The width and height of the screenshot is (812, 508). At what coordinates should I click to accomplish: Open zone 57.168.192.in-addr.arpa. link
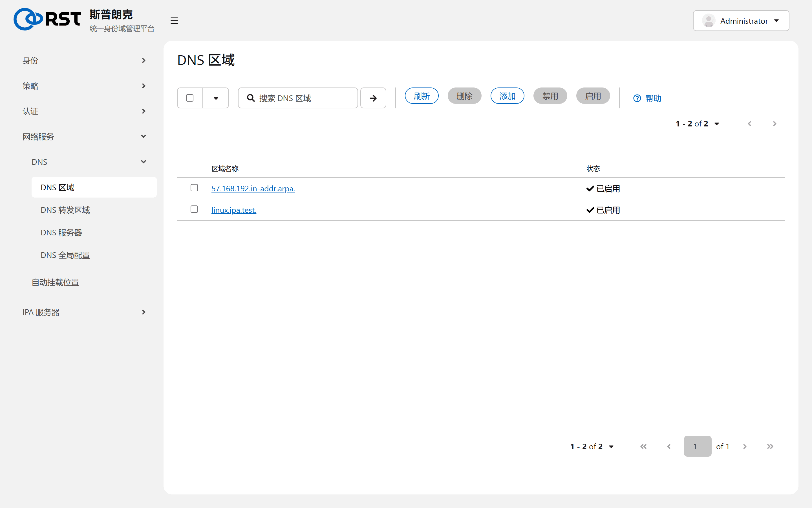pos(253,189)
